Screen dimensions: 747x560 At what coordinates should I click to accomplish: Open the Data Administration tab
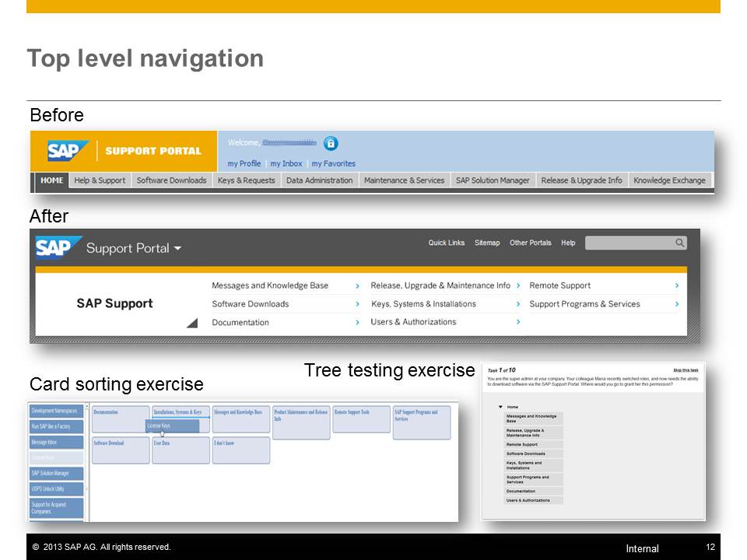319,180
